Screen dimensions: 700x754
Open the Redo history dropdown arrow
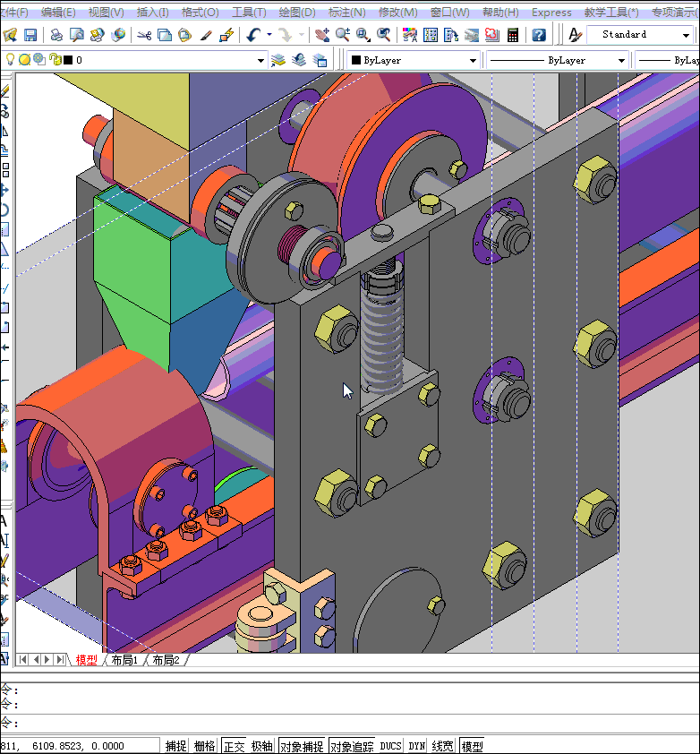[302, 35]
